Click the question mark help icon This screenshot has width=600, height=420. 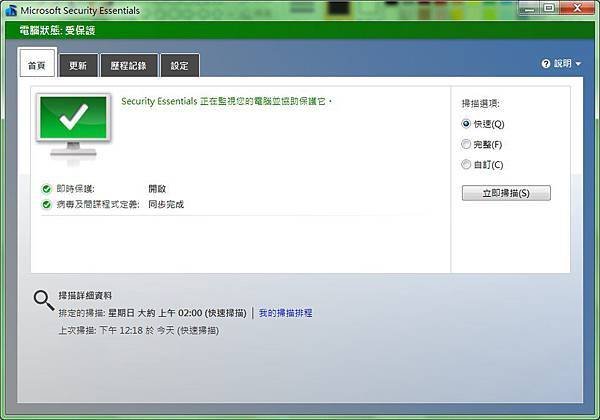(546, 64)
